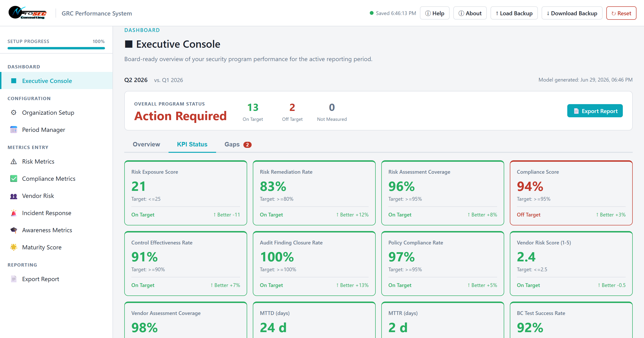644x338 pixels.
Task: Click the Awareness Metrics graduation cap icon
Action: coord(14,230)
